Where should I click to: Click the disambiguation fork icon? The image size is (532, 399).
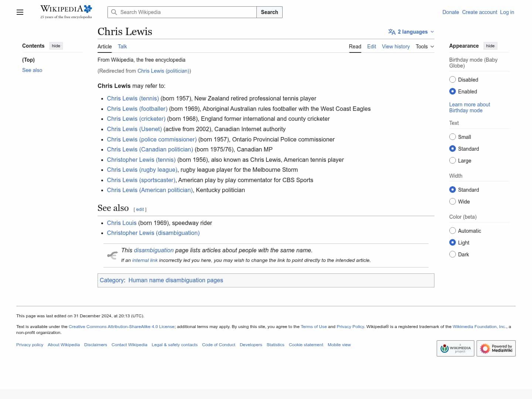pos(112,255)
